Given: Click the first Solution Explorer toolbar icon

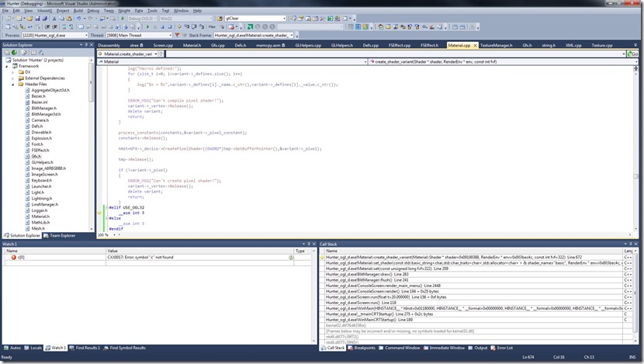Looking at the screenshot, I should point(7,53).
